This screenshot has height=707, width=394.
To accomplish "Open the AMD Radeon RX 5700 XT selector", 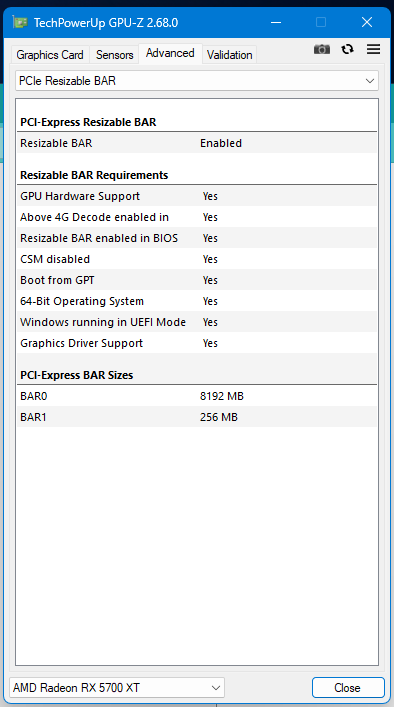I will (117, 688).
